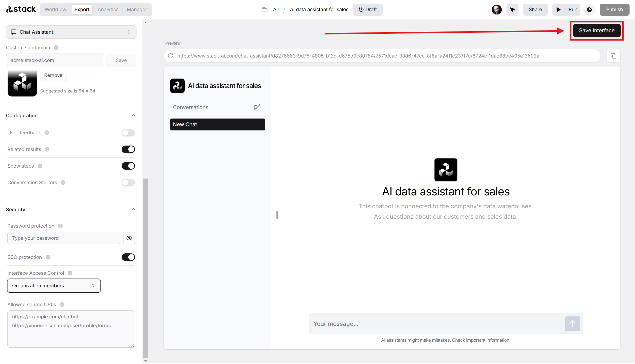Switch to the Workflow tab
Viewport: 635px width, 364px height.
coord(56,10)
